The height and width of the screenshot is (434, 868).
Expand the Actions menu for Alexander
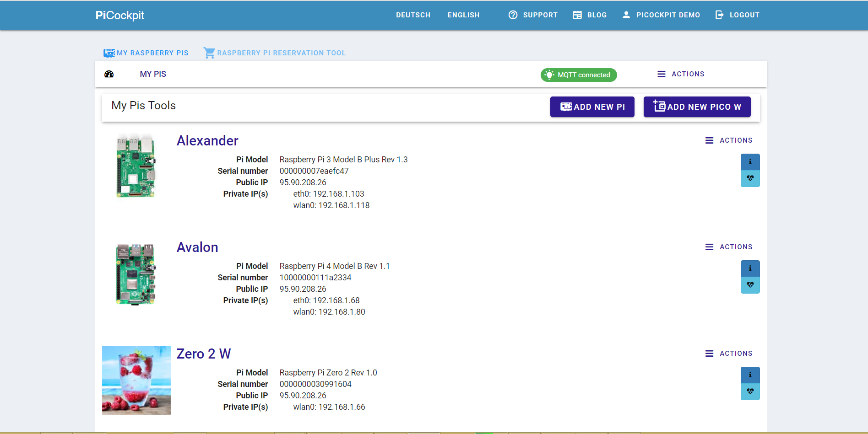[x=729, y=140]
